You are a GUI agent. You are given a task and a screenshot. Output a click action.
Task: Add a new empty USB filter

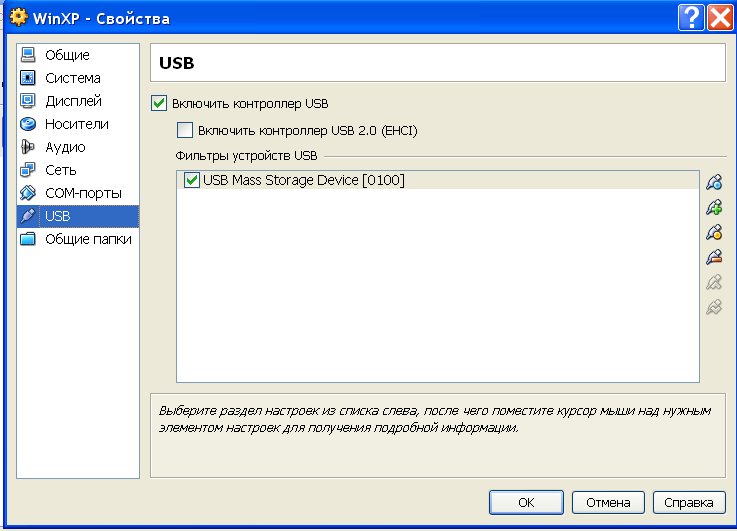[x=713, y=183]
